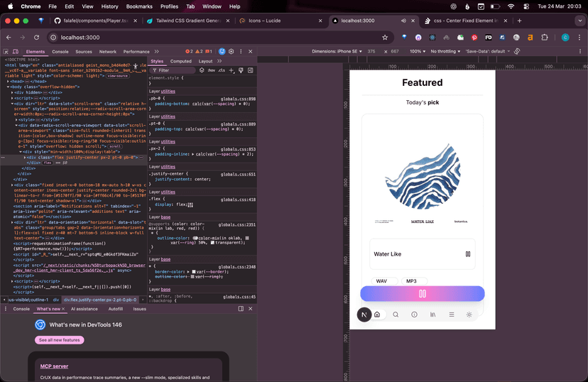Click the Next.js dev tools badge
The width and height of the screenshot is (588, 382).
[364, 315]
